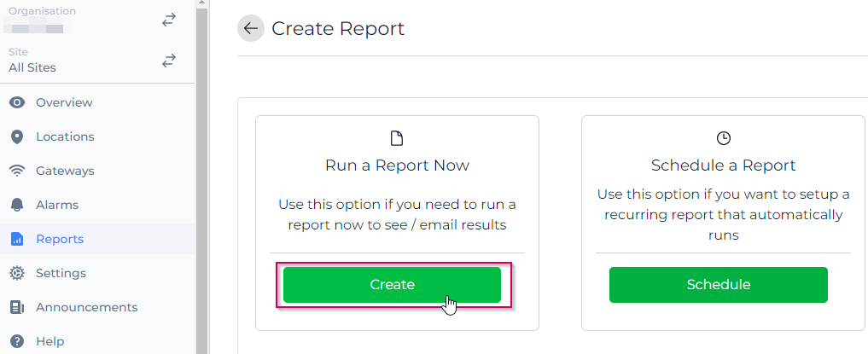Image resolution: width=868 pixels, height=354 pixels.
Task: Click the clock icon above Schedule a Report
Action: [x=723, y=138]
